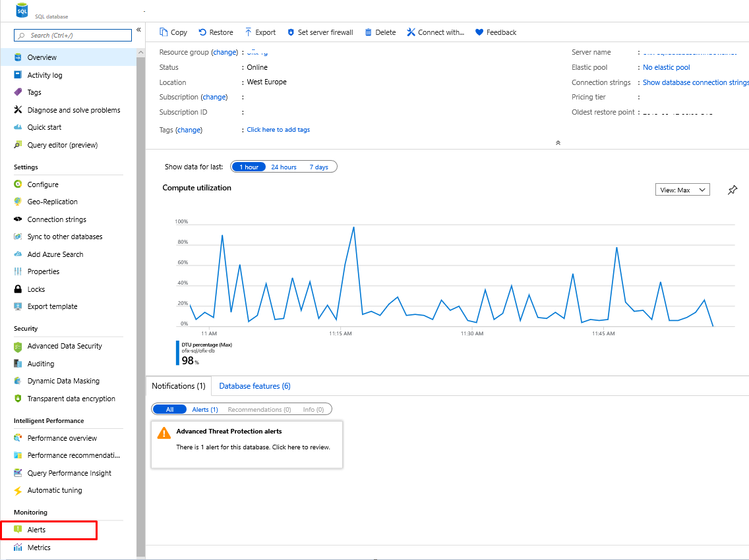Open Query Performance Insight menu item
Screen dimensions: 749x560
(x=69, y=473)
